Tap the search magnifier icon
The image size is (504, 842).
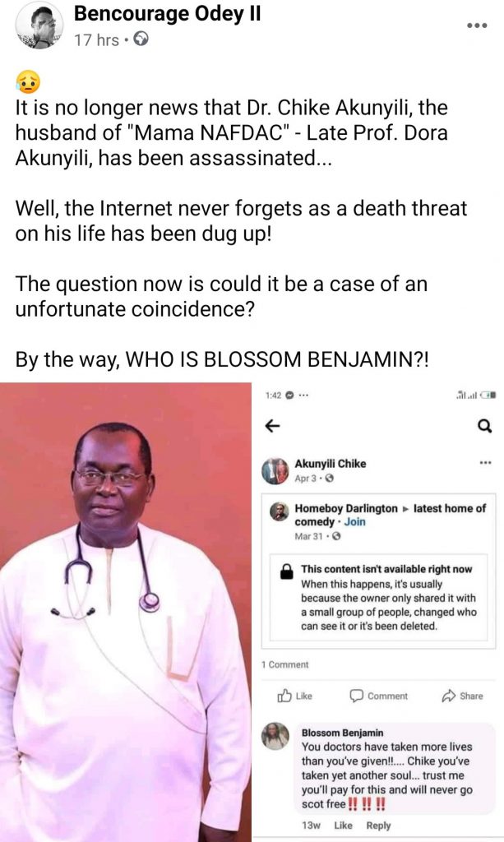pyautogui.click(x=484, y=427)
